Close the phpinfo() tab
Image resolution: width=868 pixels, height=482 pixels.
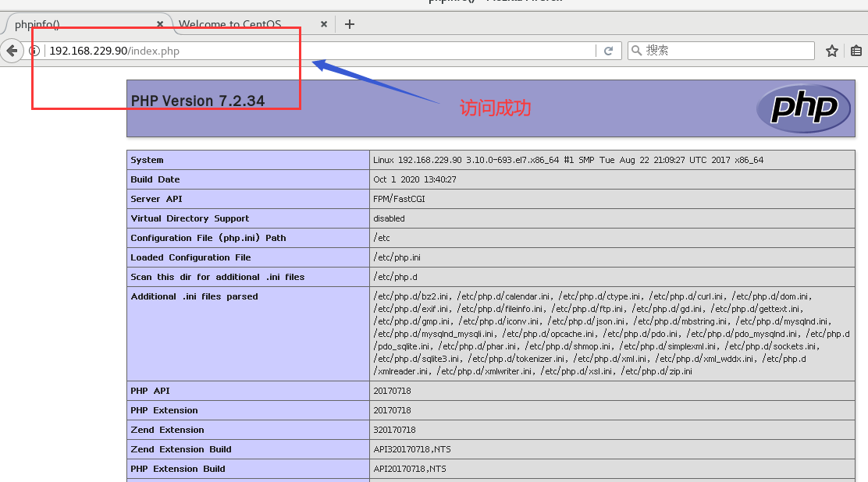pyautogui.click(x=160, y=24)
